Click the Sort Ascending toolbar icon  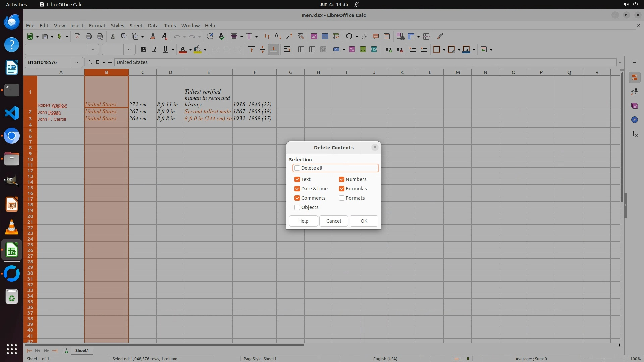[278, 36]
